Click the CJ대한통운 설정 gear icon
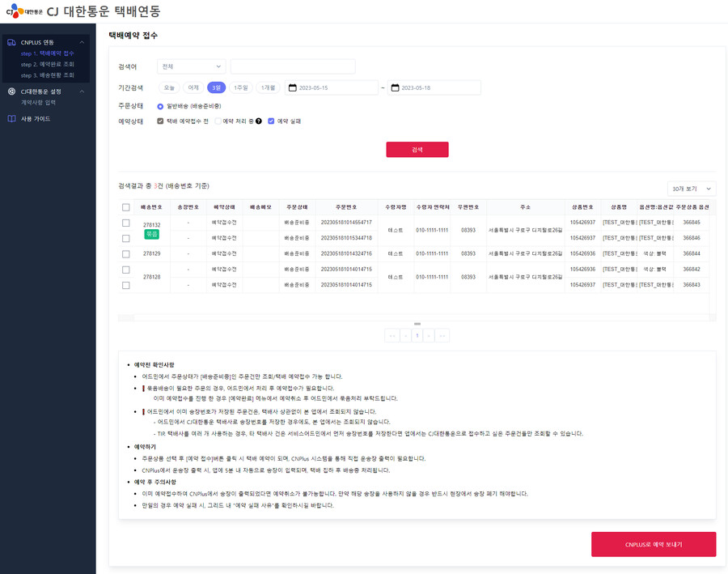The width and height of the screenshot is (728, 574). (x=11, y=91)
